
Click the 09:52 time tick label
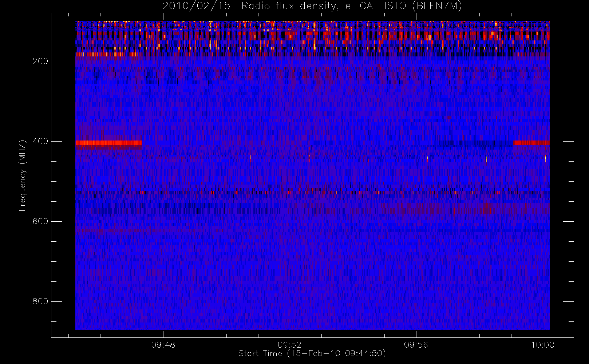(x=289, y=345)
